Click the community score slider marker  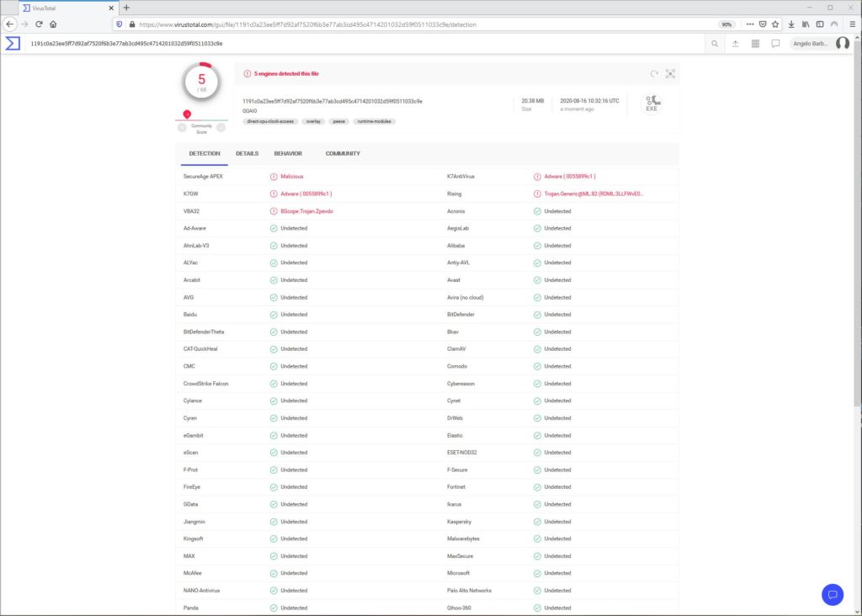pyautogui.click(x=187, y=114)
